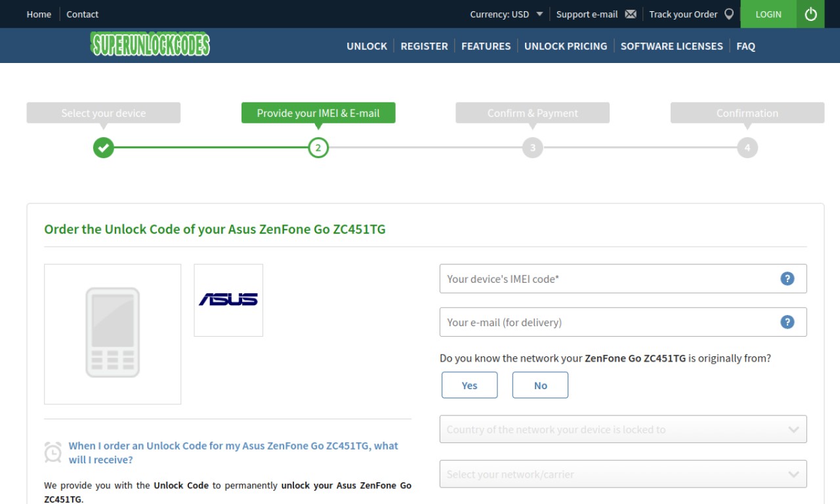Expand the Select your network/carrier dropdown

click(623, 474)
